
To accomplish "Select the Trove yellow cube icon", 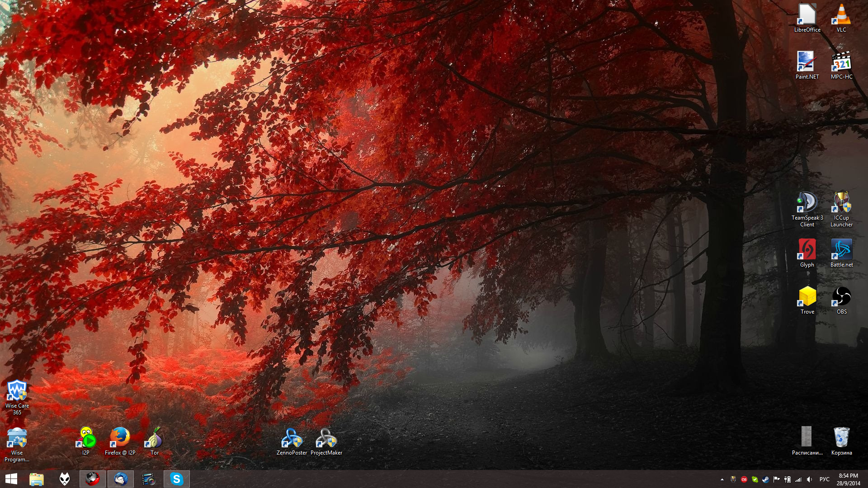I will click(x=807, y=297).
